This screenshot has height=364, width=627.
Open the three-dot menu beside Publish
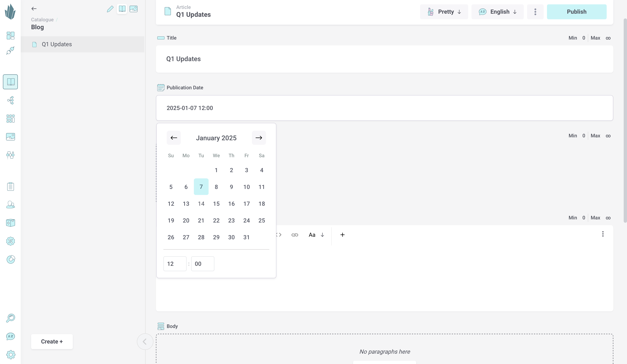535,12
